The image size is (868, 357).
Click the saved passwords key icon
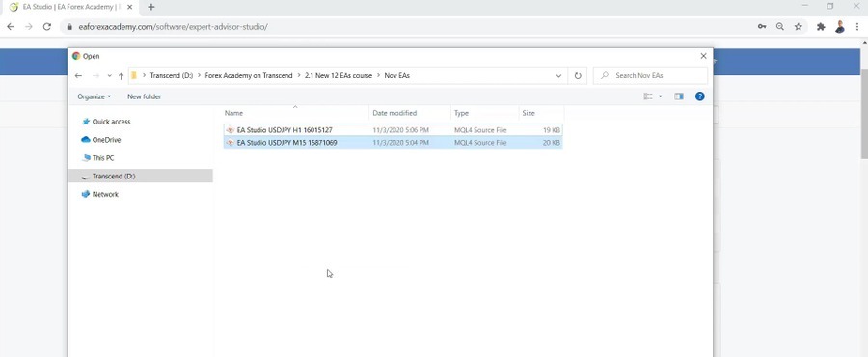pyautogui.click(x=762, y=27)
